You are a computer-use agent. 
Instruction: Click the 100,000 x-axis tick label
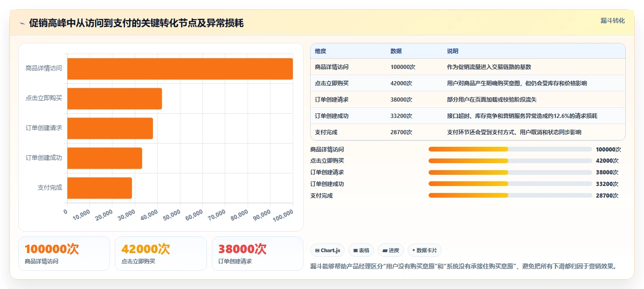point(283,215)
